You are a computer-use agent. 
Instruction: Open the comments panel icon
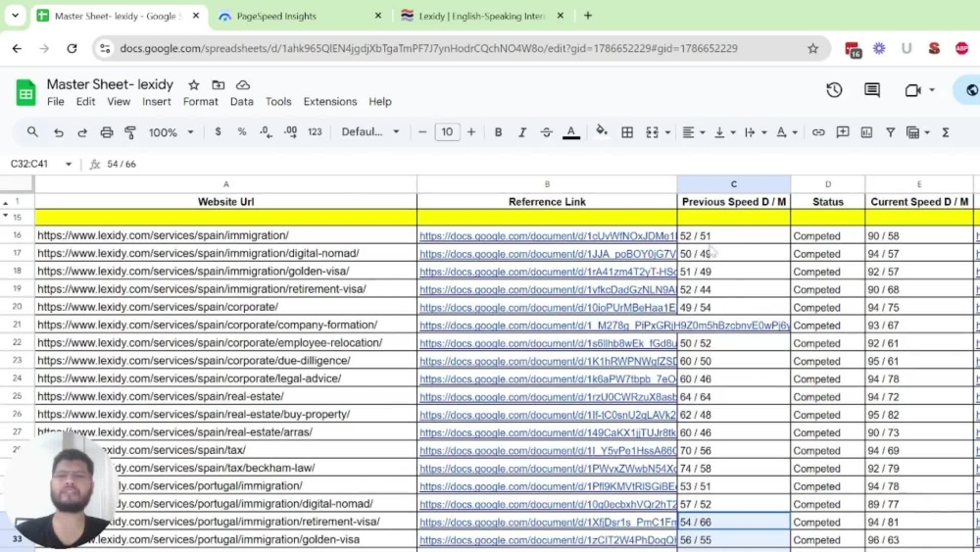pyautogui.click(x=872, y=90)
